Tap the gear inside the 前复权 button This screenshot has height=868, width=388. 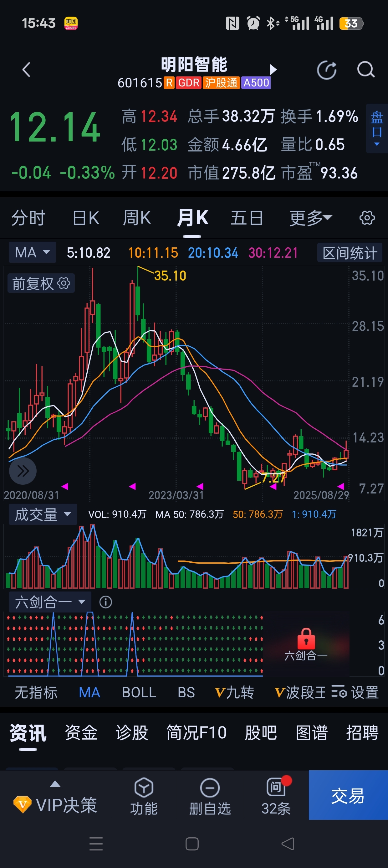click(64, 283)
